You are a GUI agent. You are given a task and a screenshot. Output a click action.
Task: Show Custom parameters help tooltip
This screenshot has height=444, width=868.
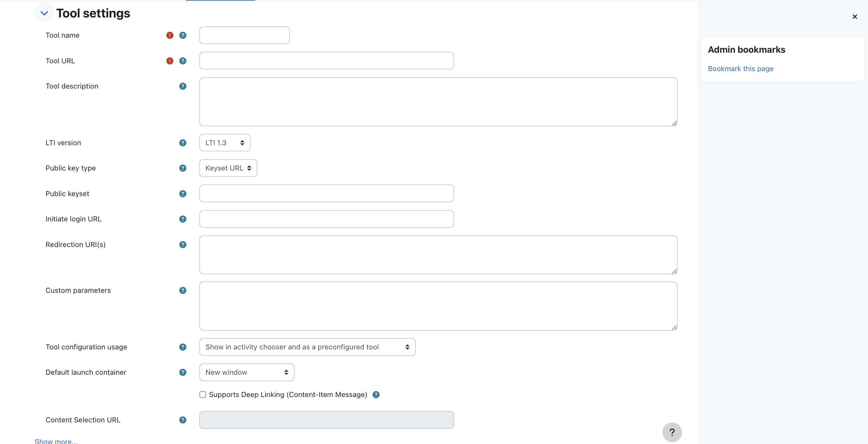[x=183, y=290]
